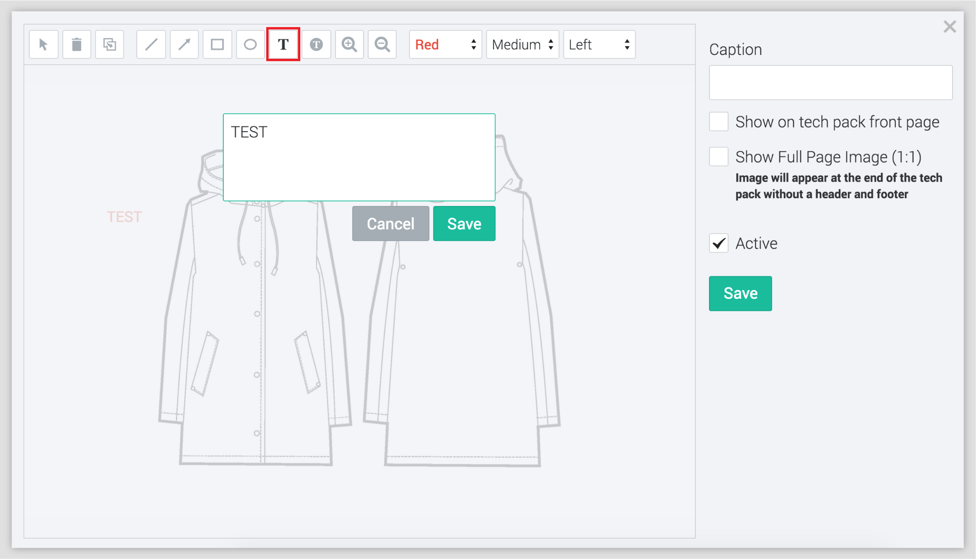Cancel the text entry popup
The height and width of the screenshot is (560, 976).
(390, 224)
